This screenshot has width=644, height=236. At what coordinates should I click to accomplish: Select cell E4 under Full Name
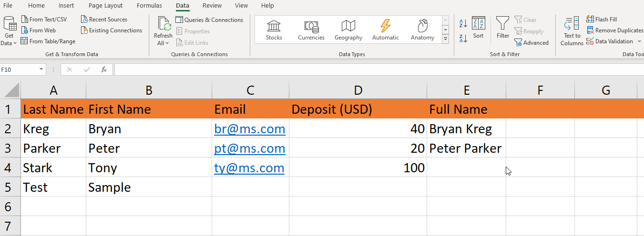coord(466,168)
